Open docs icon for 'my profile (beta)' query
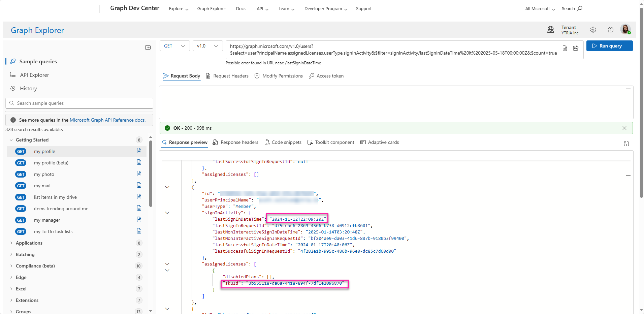This screenshot has height=314, width=644. (139, 162)
